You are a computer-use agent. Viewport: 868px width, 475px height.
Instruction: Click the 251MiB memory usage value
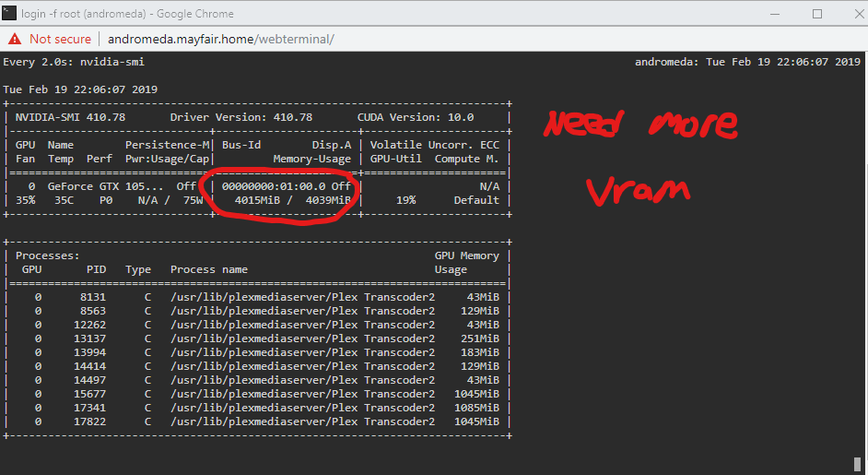(x=480, y=338)
